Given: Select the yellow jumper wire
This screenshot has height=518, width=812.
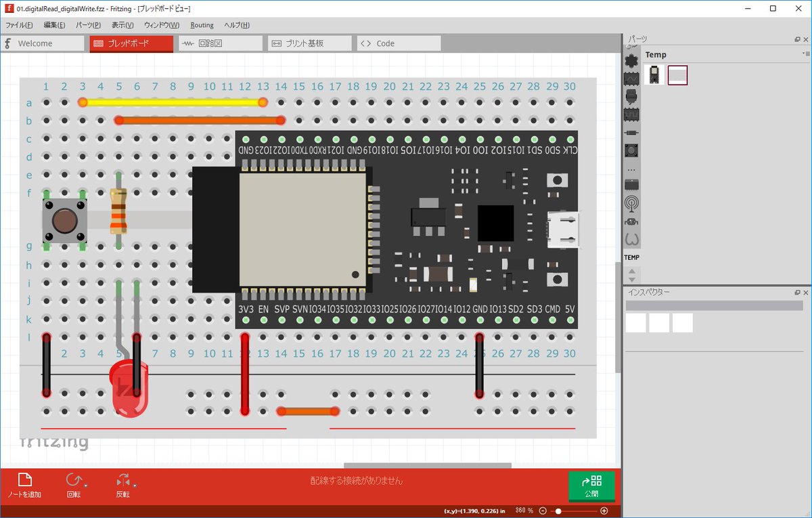Looking at the screenshot, I should pos(173,102).
